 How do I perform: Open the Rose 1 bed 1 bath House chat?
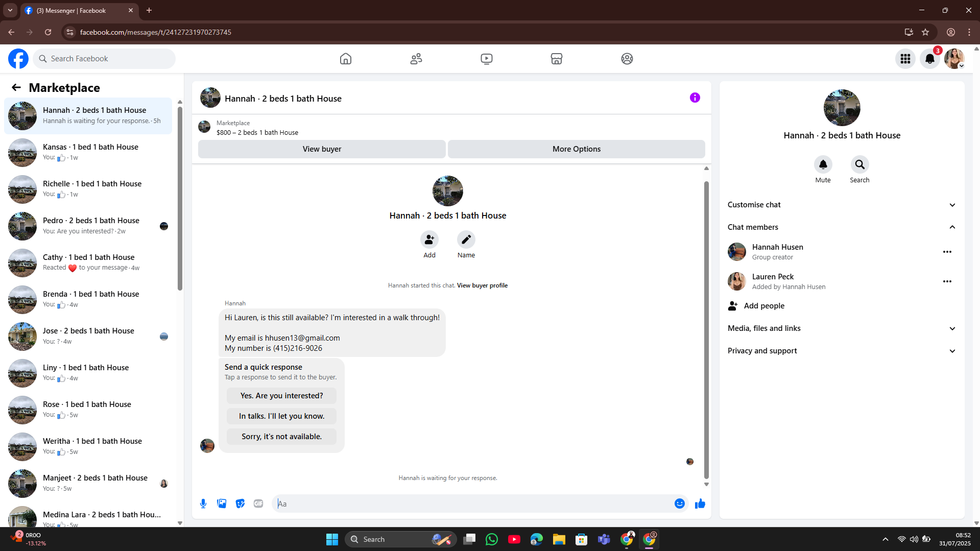pyautogui.click(x=88, y=410)
